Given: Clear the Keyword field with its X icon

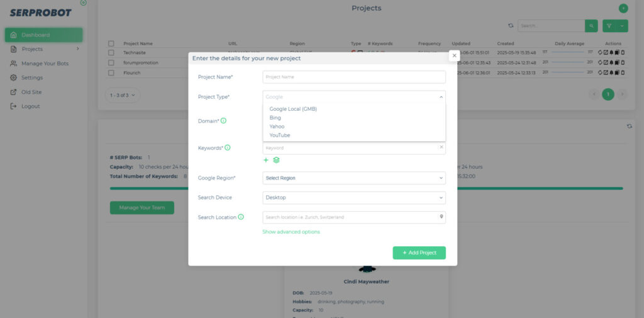Looking at the screenshot, I should click(x=441, y=147).
